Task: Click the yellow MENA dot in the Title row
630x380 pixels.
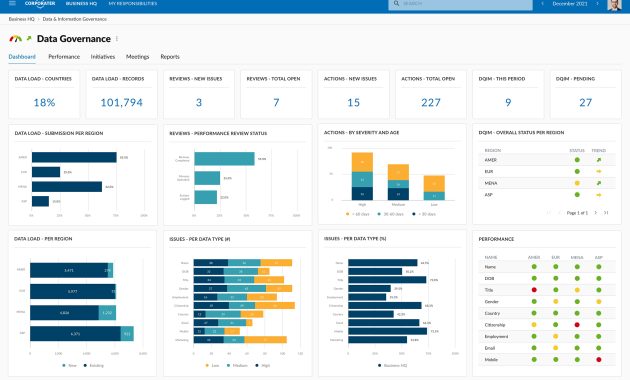Action: [x=577, y=290]
